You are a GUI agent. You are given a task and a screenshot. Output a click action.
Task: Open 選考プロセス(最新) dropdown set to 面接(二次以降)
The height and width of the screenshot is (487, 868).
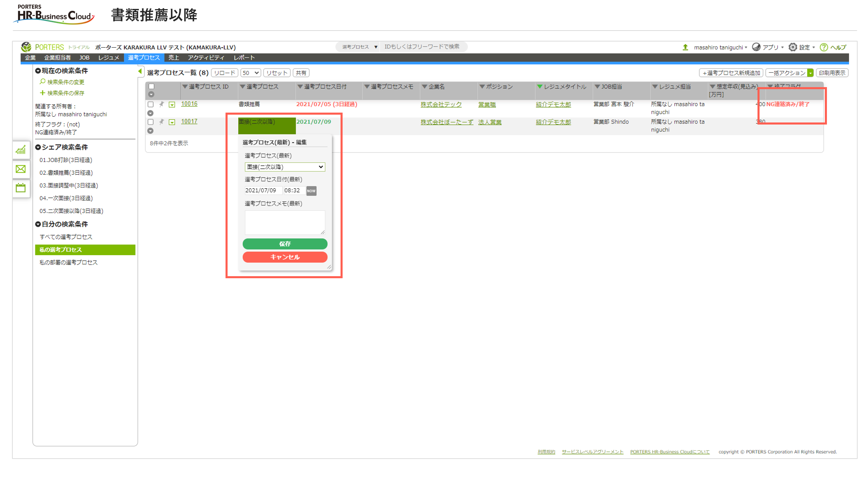click(285, 167)
